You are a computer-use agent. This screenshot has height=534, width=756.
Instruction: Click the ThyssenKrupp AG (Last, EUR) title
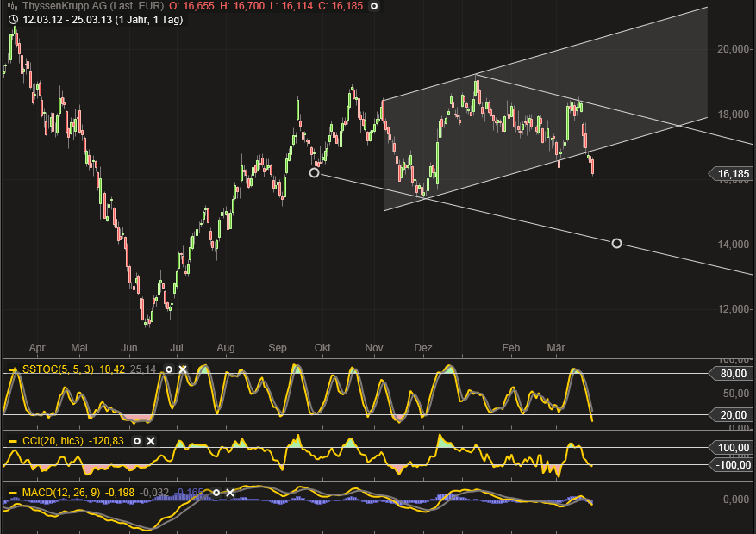(x=93, y=6)
